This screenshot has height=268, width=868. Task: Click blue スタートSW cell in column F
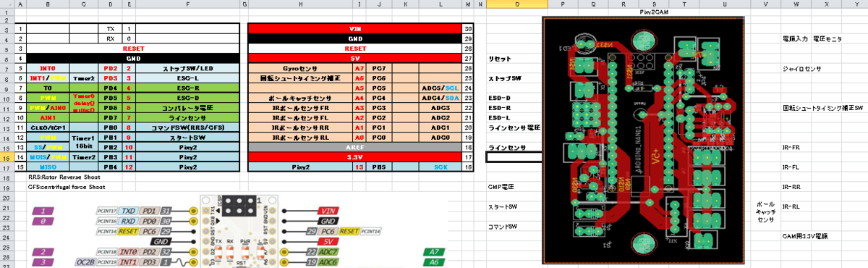(x=187, y=137)
